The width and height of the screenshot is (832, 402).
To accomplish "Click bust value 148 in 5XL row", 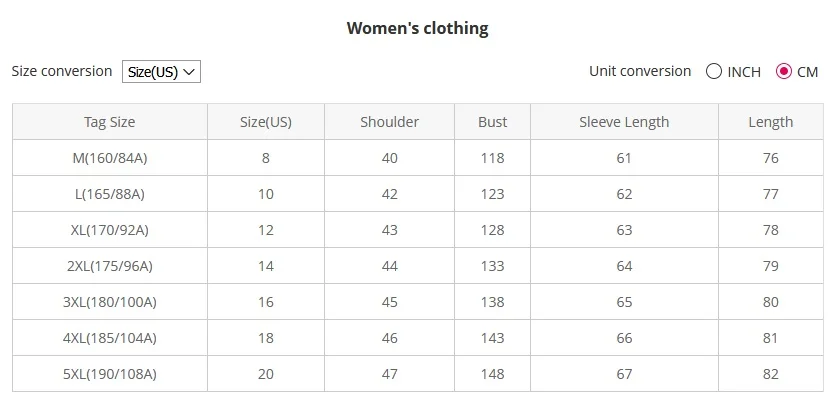I will click(492, 374).
